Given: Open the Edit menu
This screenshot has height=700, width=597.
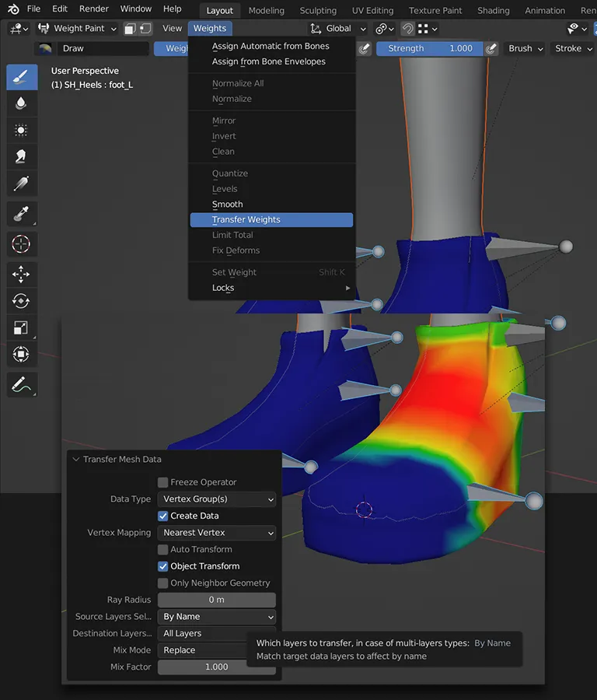Looking at the screenshot, I should (x=60, y=9).
